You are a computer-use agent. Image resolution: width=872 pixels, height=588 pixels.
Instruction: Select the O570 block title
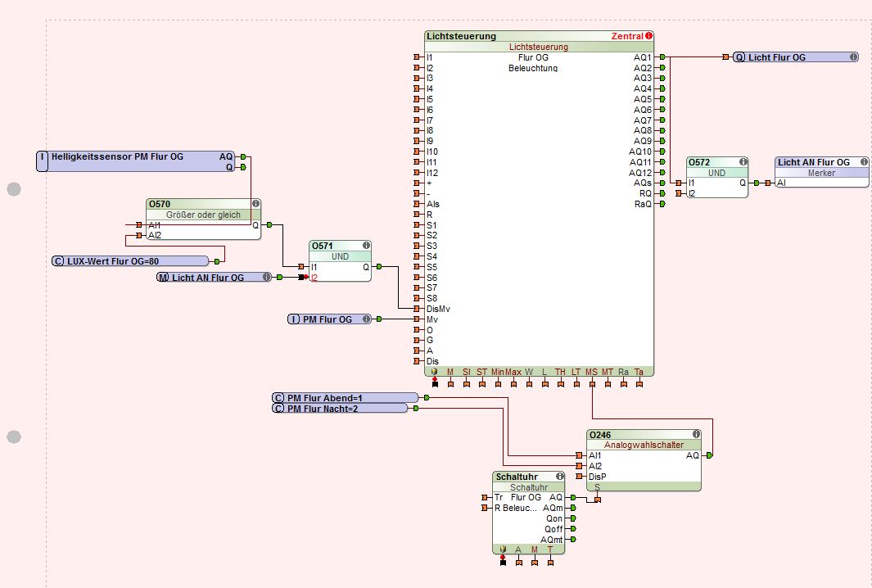[160, 204]
